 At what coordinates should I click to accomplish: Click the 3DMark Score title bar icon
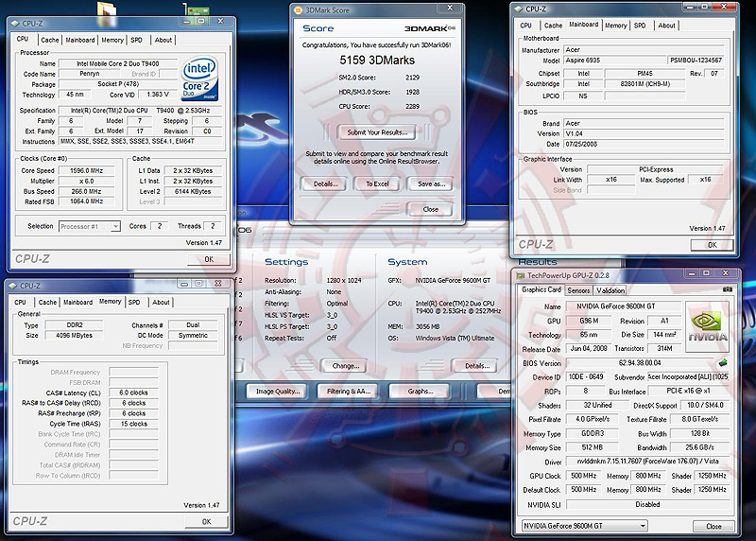click(x=298, y=10)
